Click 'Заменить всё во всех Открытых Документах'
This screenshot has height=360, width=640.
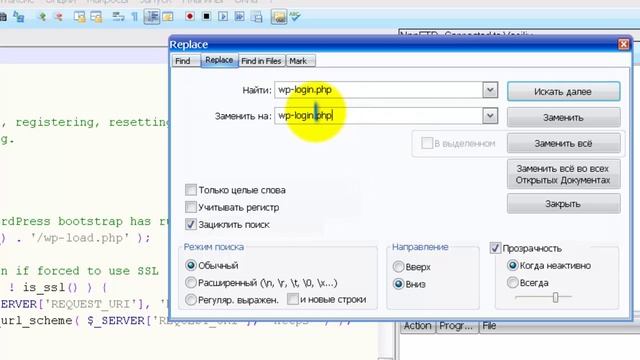point(563,174)
